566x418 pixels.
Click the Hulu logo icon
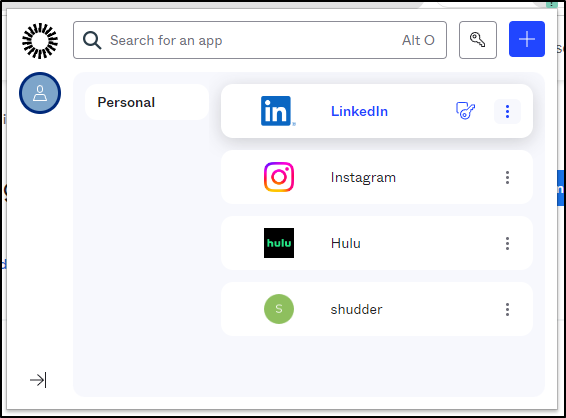[279, 243]
